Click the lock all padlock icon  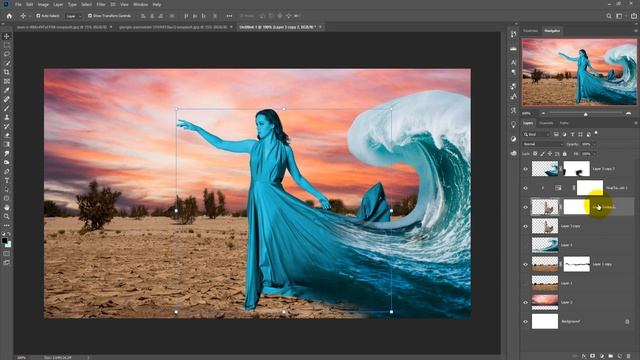(x=564, y=154)
